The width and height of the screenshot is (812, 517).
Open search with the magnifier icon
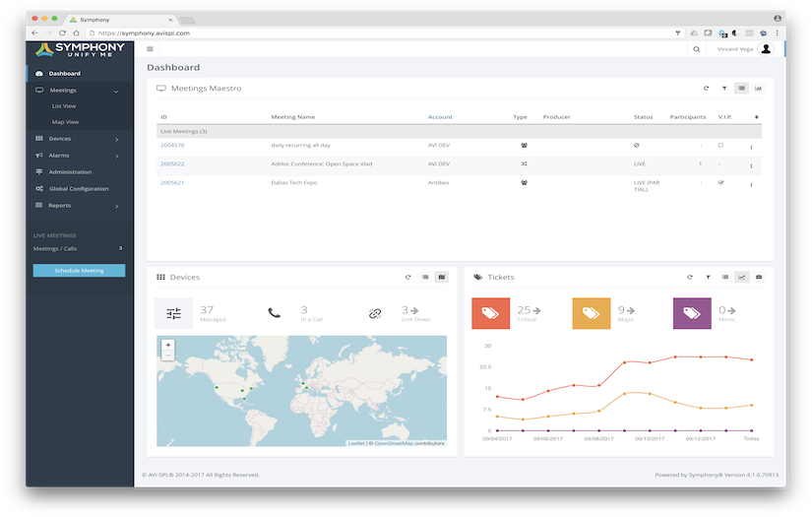point(697,49)
